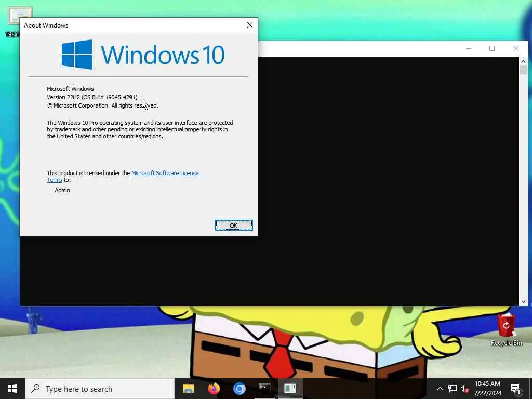Minimize the background console window
The width and height of the screenshot is (532, 399).
coord(469,48)
